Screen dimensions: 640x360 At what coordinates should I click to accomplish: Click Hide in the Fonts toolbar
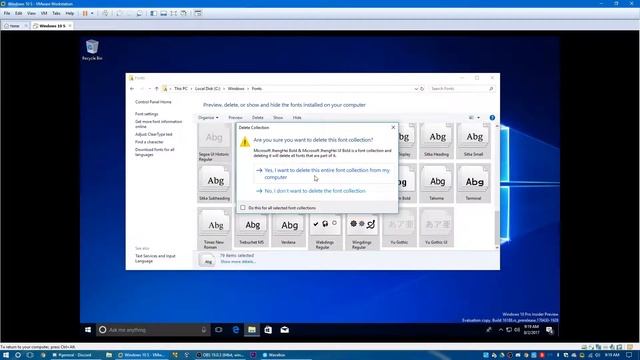pos(297,118)
